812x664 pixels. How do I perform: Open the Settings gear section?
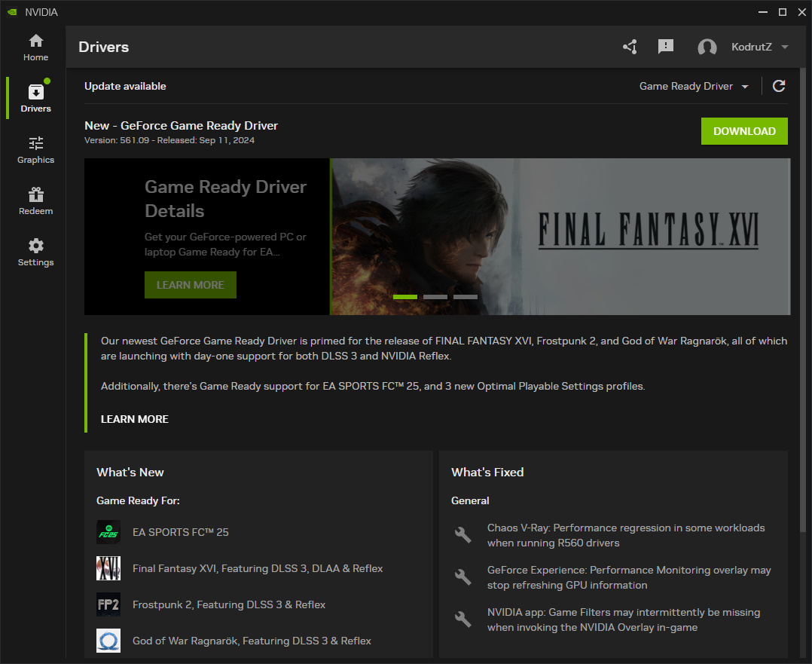(x=35, y=252)
